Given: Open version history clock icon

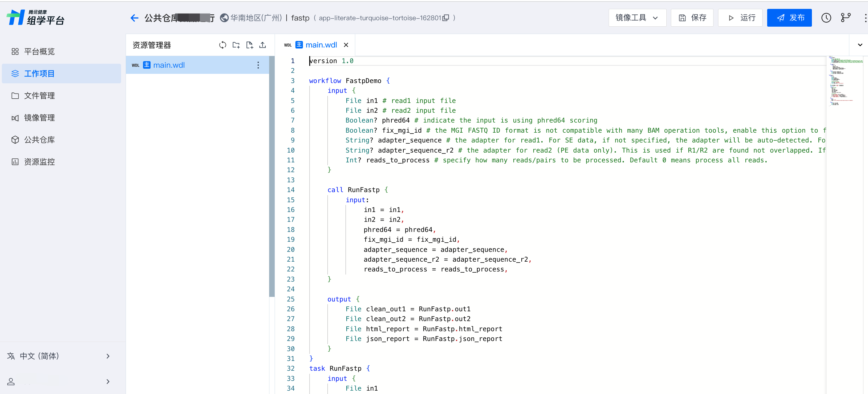Looking at the screenshot, I should pyautogui.click(x=826, y=18).
